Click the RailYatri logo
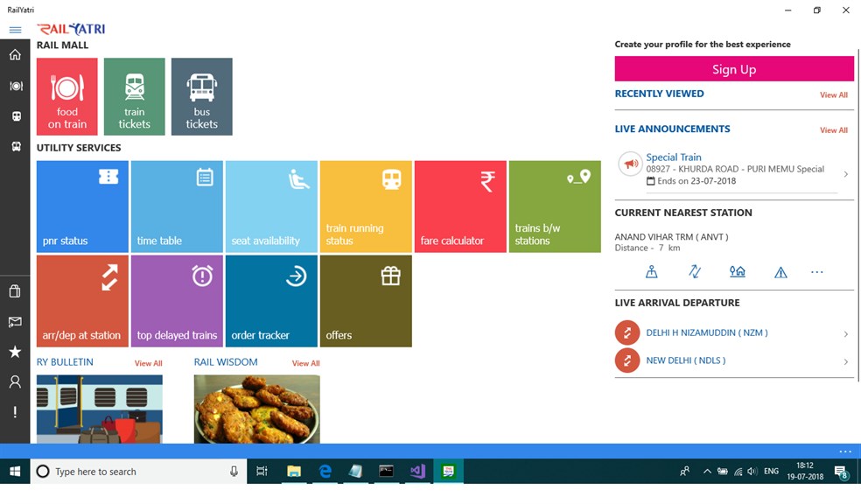Screen dimensions: 861x504 tap(71, 29)
